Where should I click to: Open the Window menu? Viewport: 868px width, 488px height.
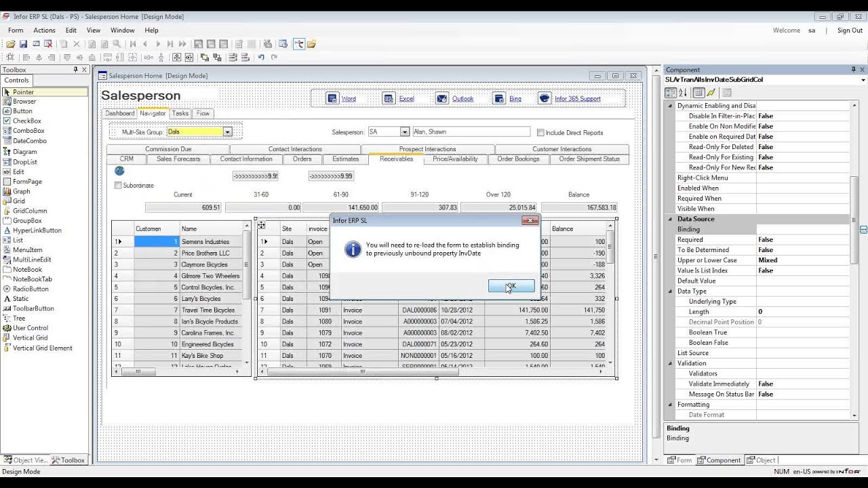pyautogui.click(x=123, y=30)
